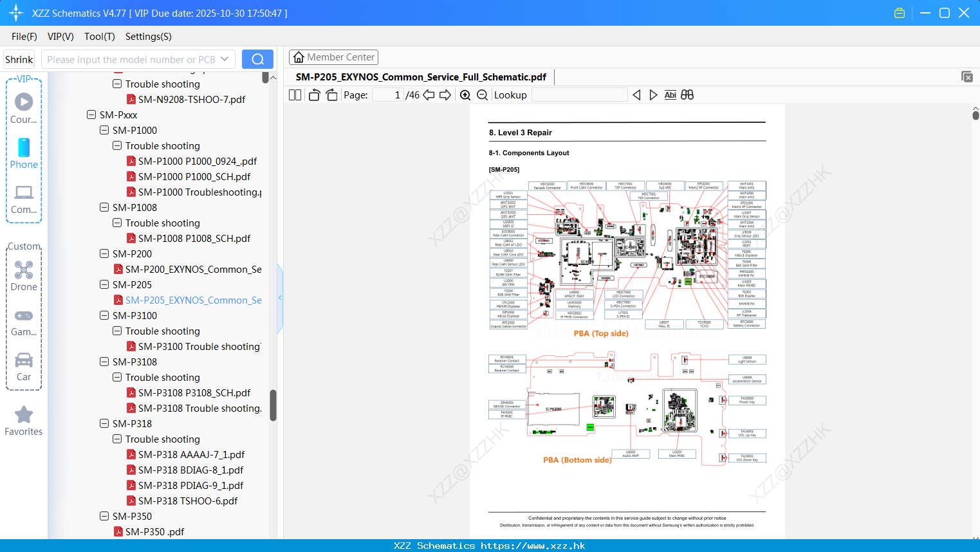The height and width of the screenshot is (552, 980).
Task: Zoom in on the schematic
Action: (465, 95)
